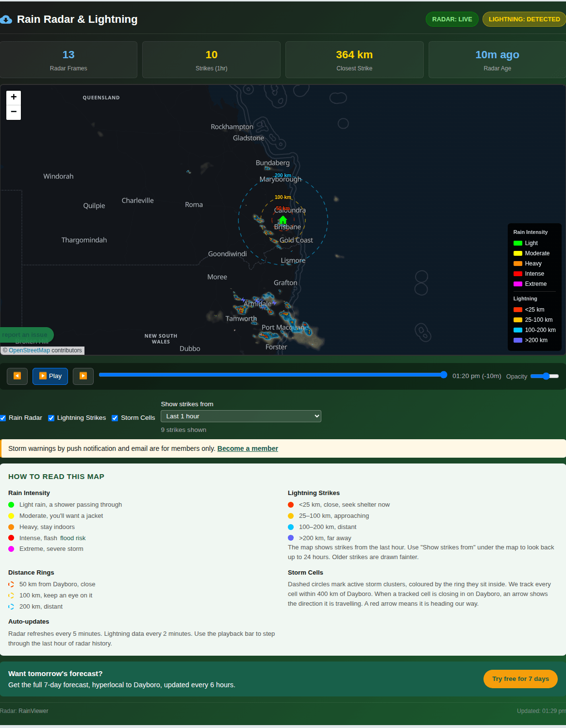Image resolution: width=566 pixels, height=728 pixels.
Task: Click the radar timeline slider
Action: coord(273,375)
